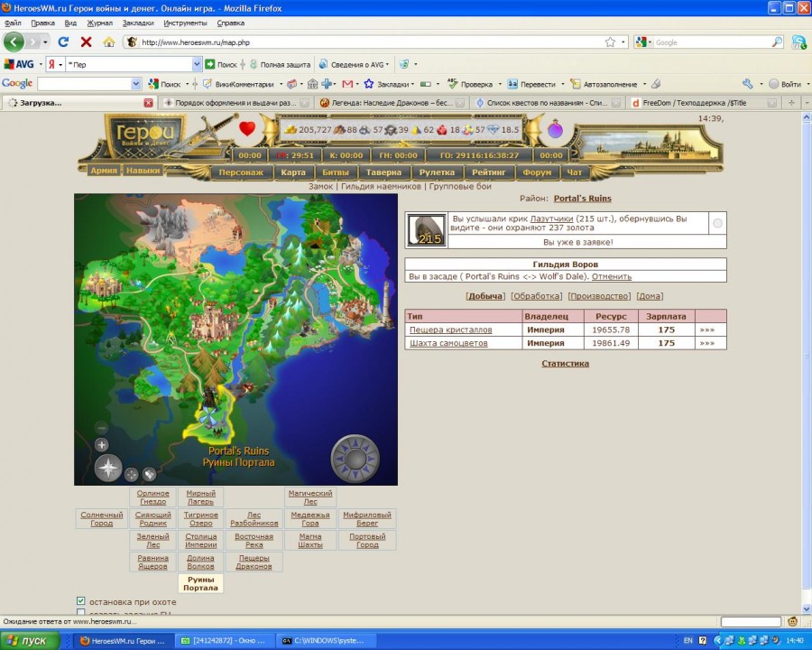Toggle the 'остановка при охоте' checkbox
812x650 pixels.
coord(81,601)
